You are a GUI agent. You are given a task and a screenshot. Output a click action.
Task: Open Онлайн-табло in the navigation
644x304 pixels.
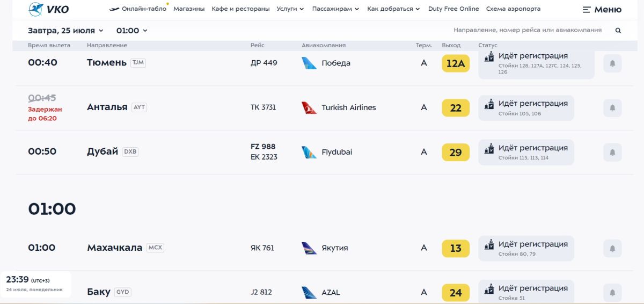[x=138, y=9]
